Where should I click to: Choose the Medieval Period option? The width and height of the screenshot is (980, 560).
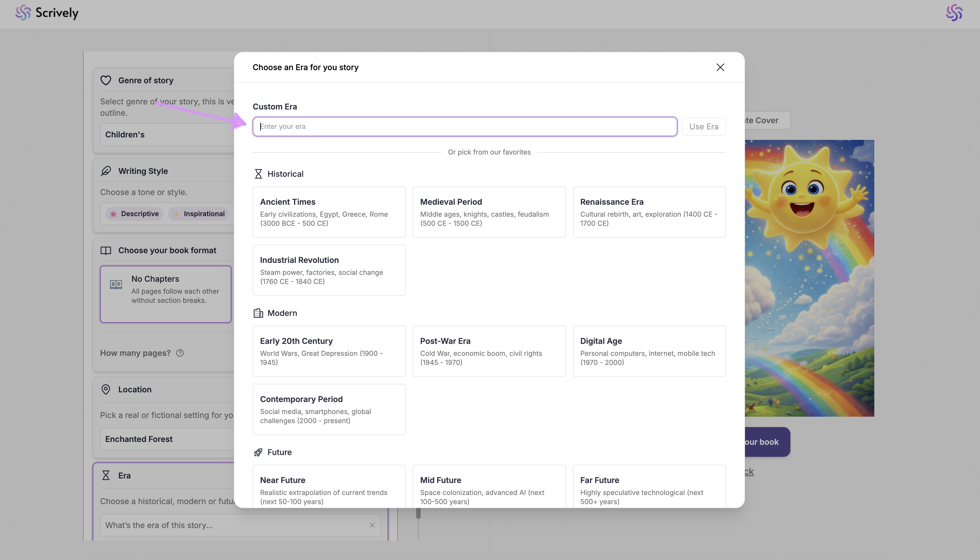489,212
